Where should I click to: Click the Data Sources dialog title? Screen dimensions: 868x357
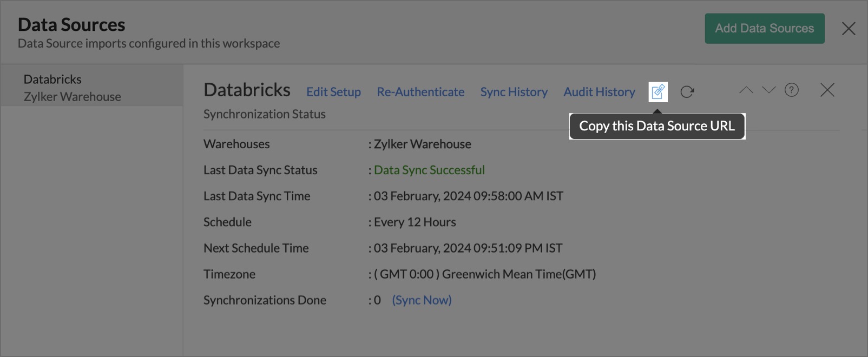[71, 24]
